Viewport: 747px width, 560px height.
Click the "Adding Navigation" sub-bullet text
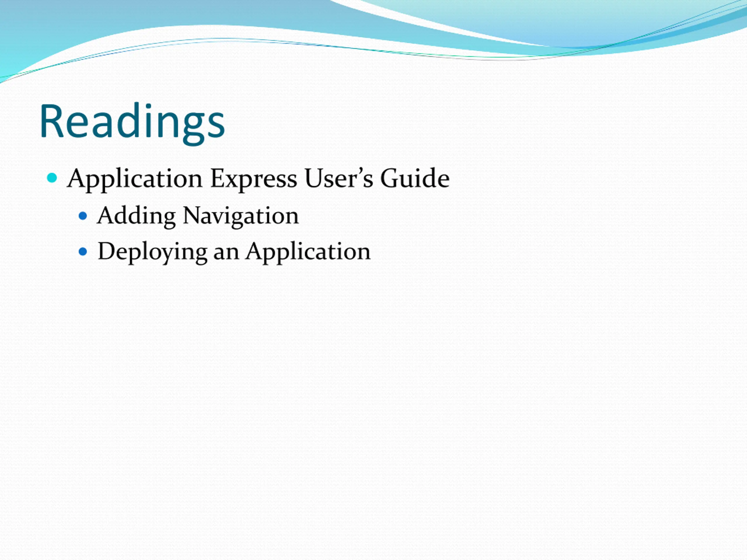click(198, 216)
